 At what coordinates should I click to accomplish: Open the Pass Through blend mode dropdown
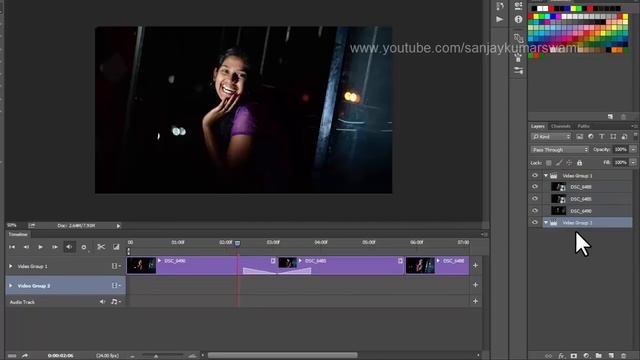point(560,150)
